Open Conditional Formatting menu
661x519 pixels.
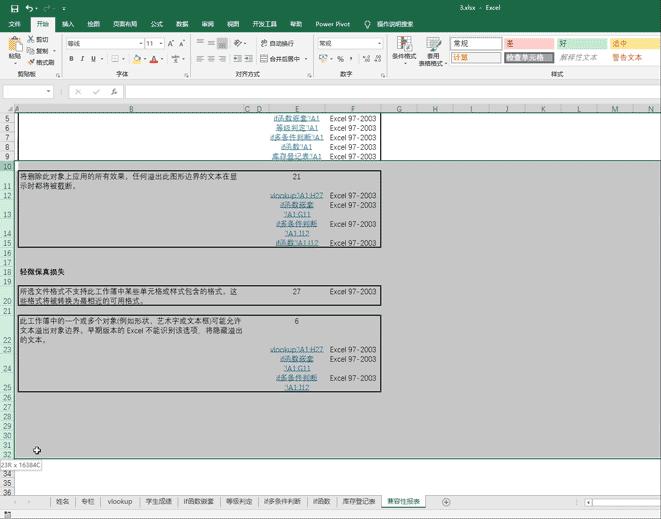[x=404, y=50]
